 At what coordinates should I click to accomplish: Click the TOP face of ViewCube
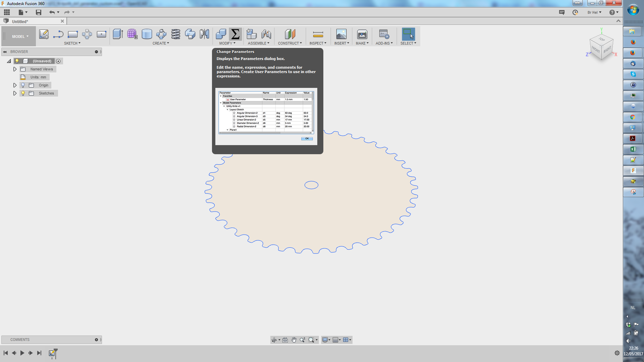(x=602, y=40)
